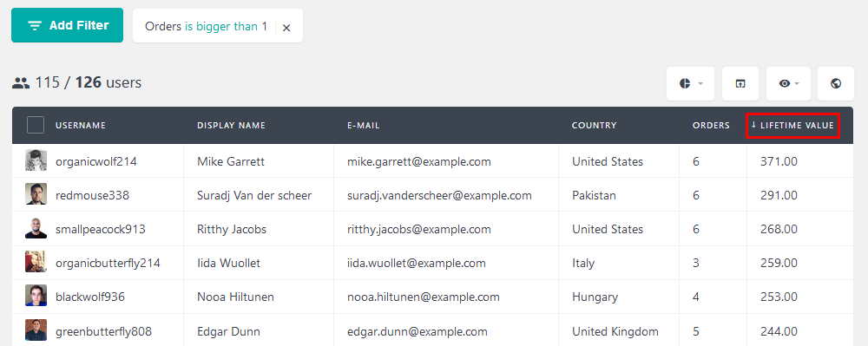Click the Add Filter button
The height and width of the screenshot is (346, 868).
coord(67,25)
